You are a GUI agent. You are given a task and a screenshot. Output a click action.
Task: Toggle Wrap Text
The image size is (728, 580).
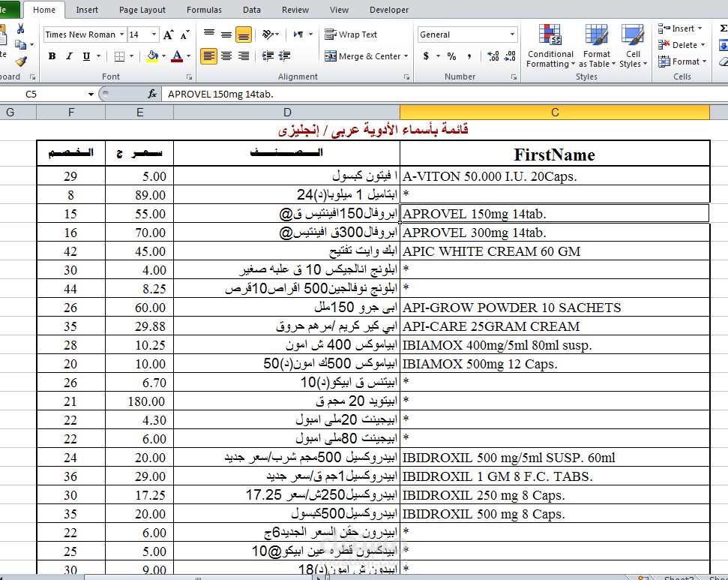click(351, 35)
